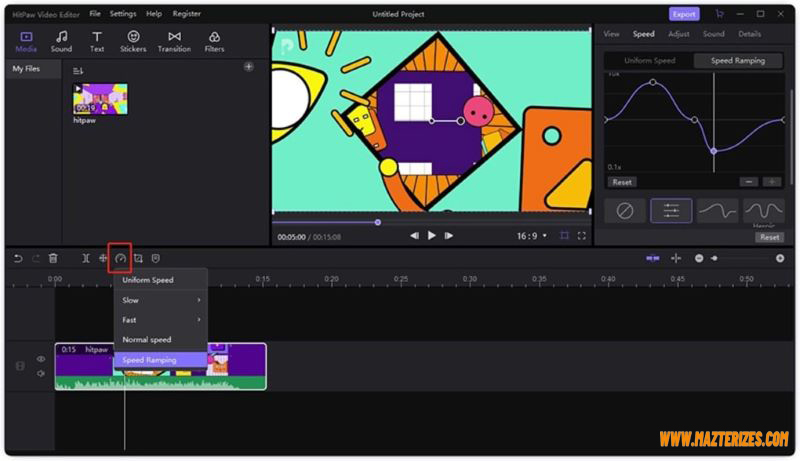Click the lowest speed curve keyframe point
Screen dimensions: 800x461
[x=714, y=151]
